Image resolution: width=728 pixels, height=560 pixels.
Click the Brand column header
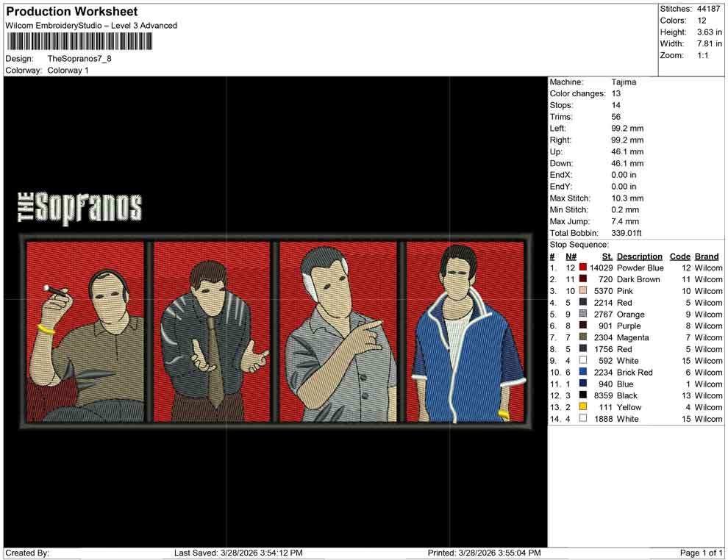pos(707,256)
